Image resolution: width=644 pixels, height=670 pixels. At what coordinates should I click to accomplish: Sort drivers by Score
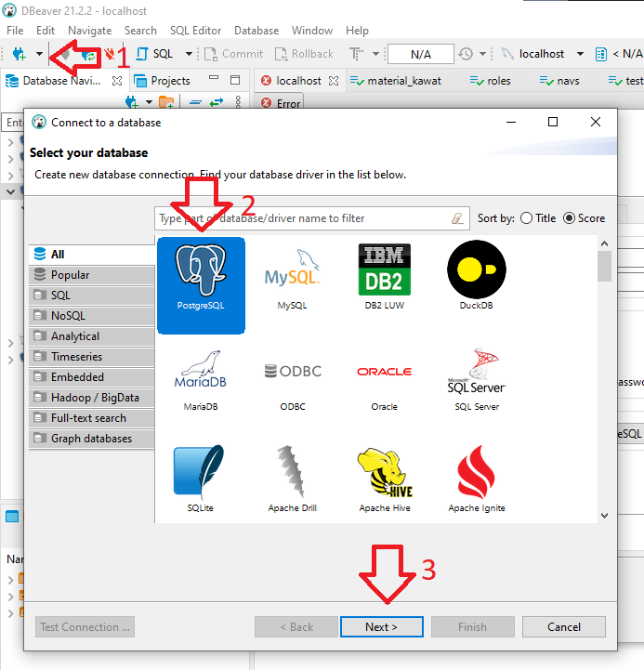pos(570,218)
